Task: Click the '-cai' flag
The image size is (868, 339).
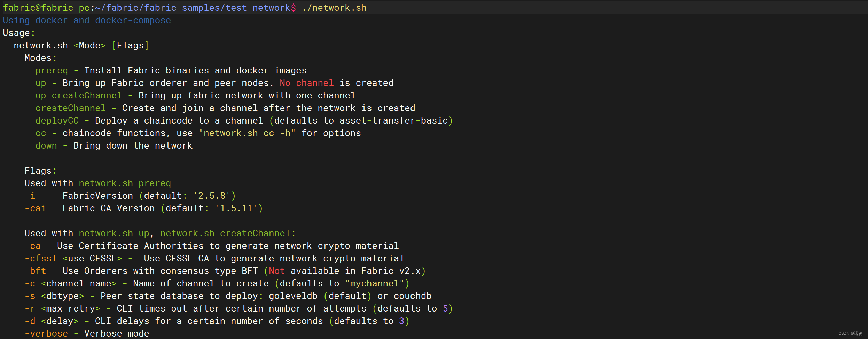Action: 35,208
